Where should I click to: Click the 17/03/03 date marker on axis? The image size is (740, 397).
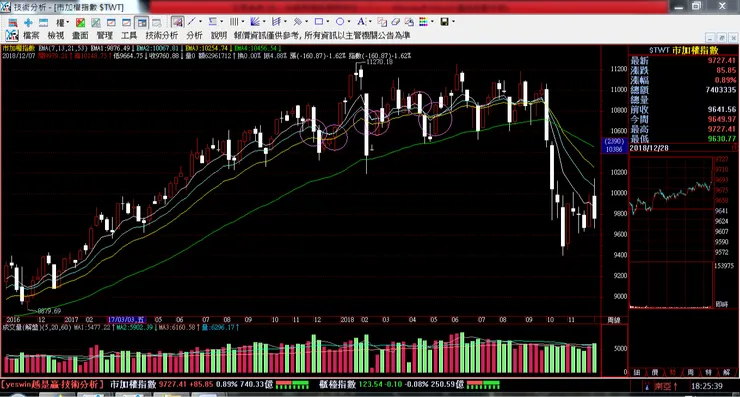click(126, 320)
